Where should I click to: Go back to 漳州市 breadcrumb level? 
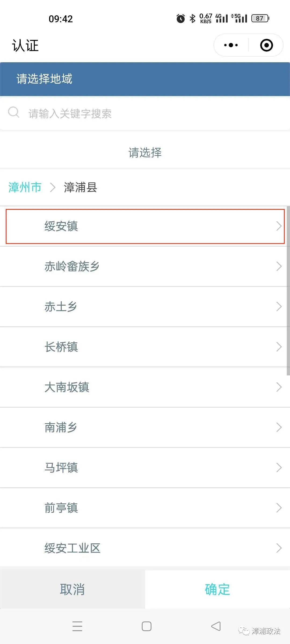pos(25,187)
